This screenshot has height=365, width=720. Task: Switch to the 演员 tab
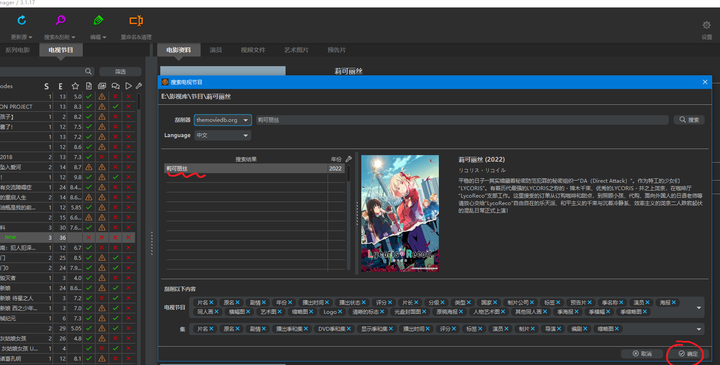216,50
